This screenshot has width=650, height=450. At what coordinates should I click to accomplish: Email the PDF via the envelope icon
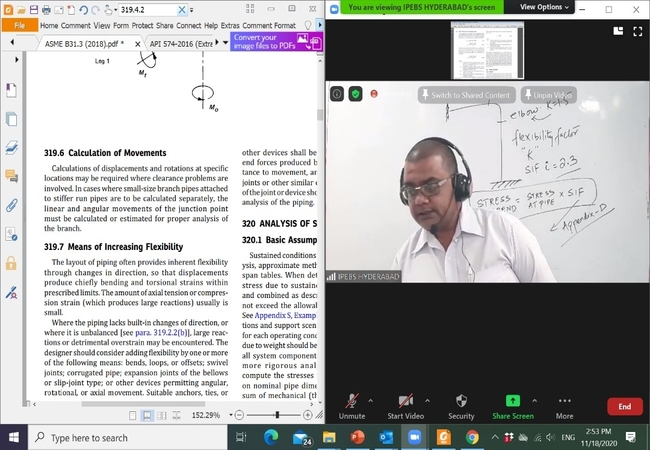click(x=59, y=10)
